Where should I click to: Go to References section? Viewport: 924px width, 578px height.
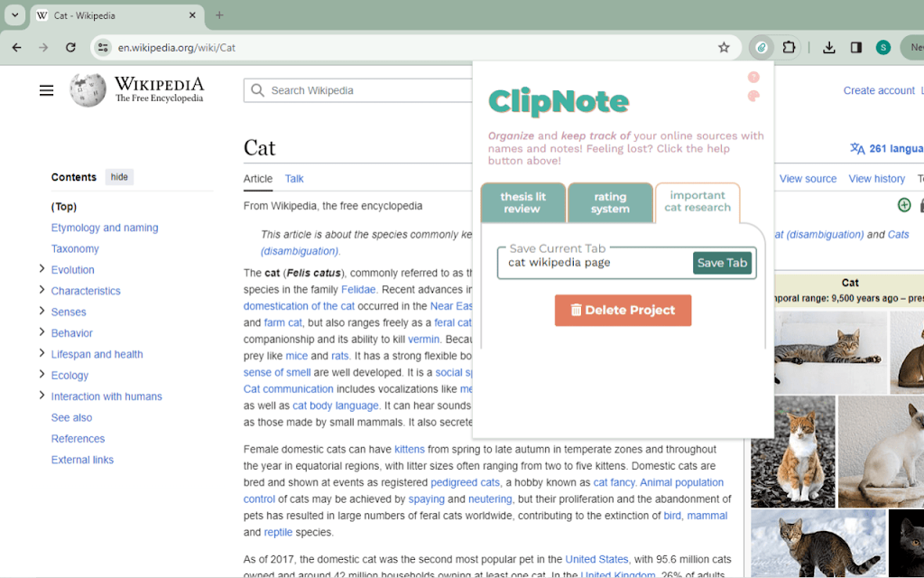click(x=78, y=439)
